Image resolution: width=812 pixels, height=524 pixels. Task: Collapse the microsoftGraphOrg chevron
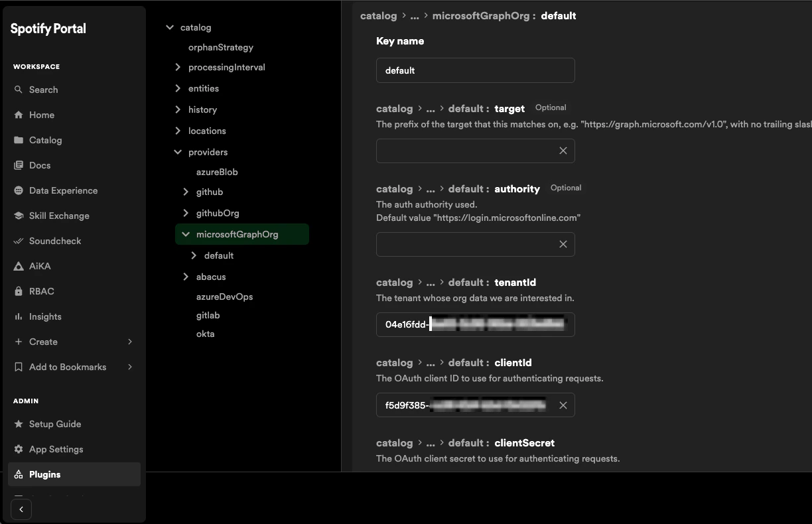click(186, 234)
